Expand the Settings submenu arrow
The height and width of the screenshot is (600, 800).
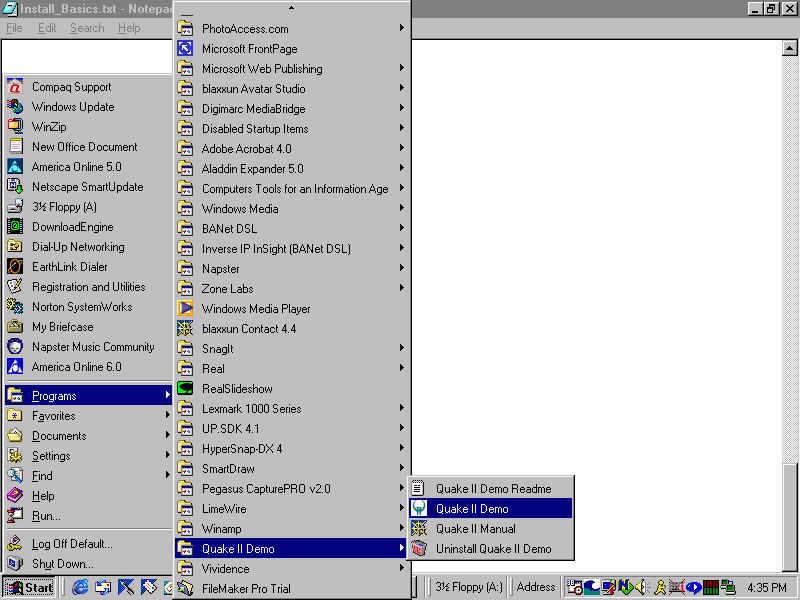pos(167,456)
